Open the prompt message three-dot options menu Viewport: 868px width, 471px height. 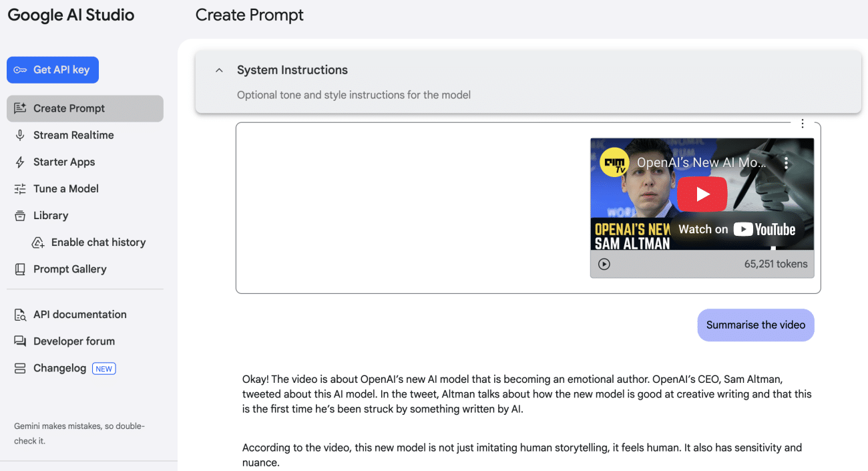[803, 124]
